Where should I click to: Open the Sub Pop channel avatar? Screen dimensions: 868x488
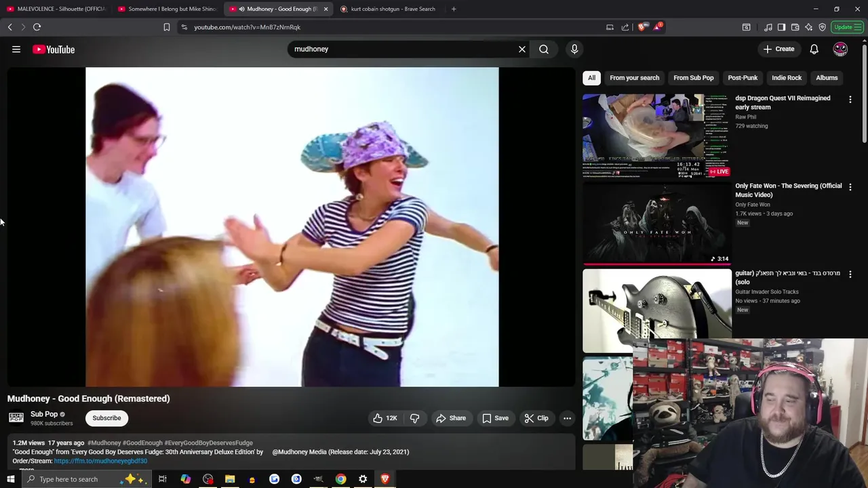[16, 418]
